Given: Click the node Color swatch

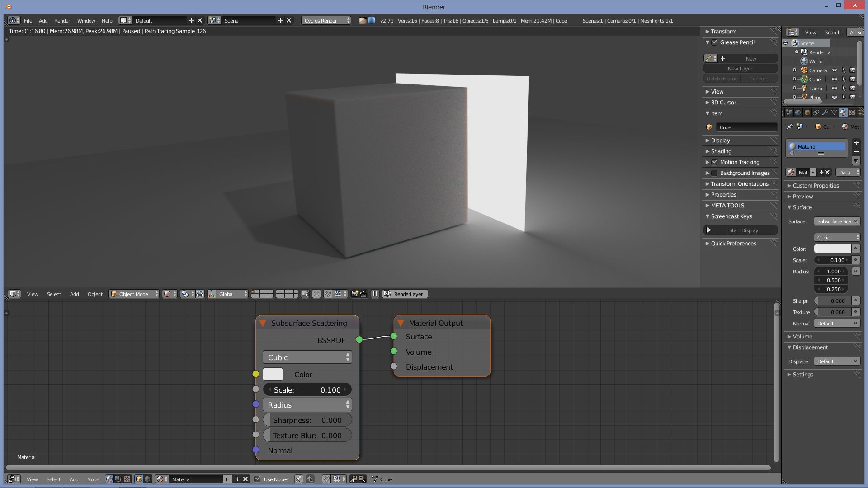Looking at the screenshot, I should coord(273,374).
